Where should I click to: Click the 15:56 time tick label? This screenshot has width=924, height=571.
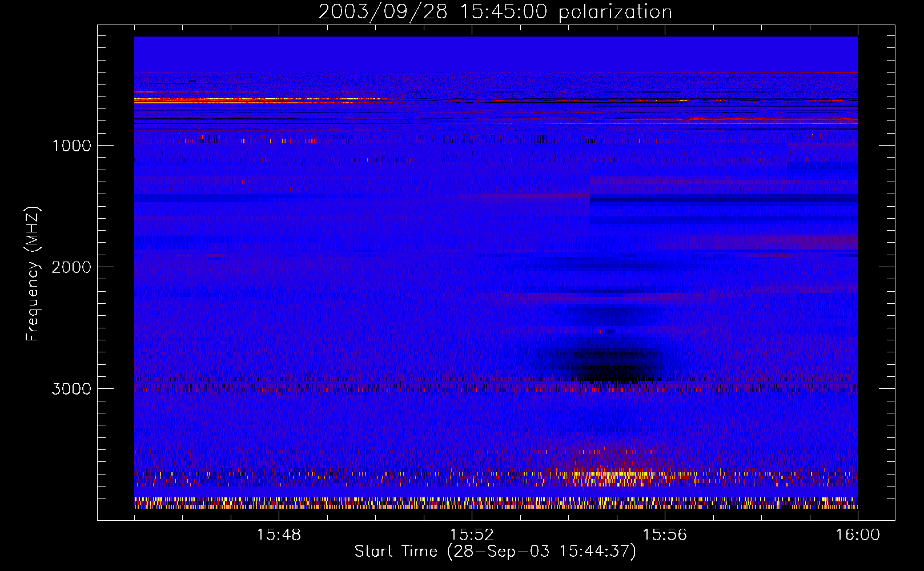tap(665, 535)
